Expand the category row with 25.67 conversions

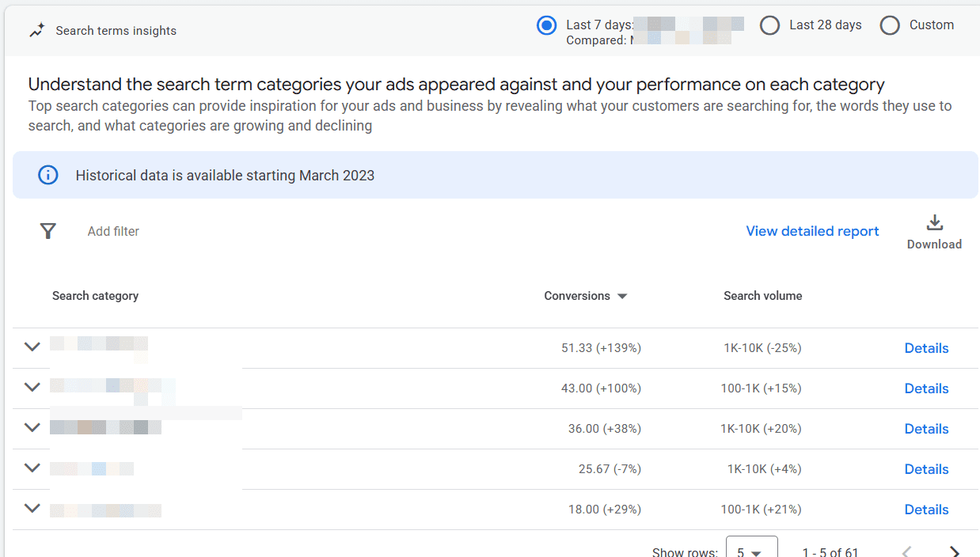point(32,468)
